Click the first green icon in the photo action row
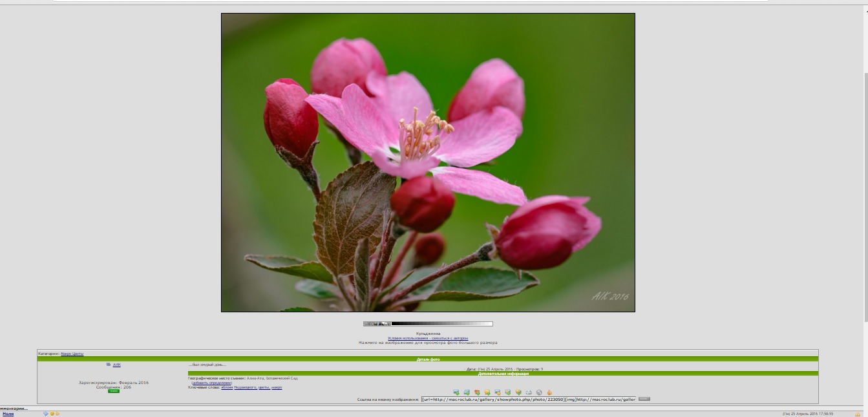 pyautogui.click(x=456, y=392)
